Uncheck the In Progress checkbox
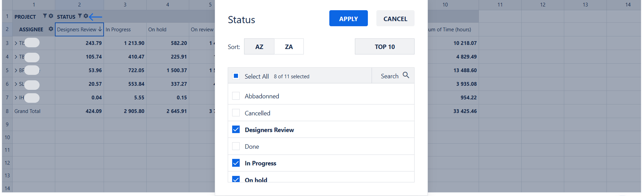644x196 pixels. (x=236, y=163)
